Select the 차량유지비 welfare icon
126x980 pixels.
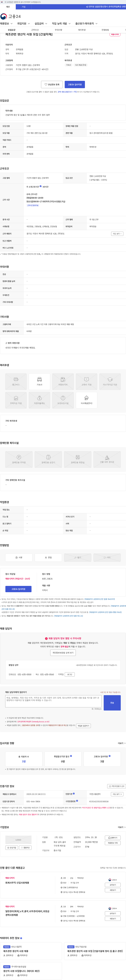[63, 381]
